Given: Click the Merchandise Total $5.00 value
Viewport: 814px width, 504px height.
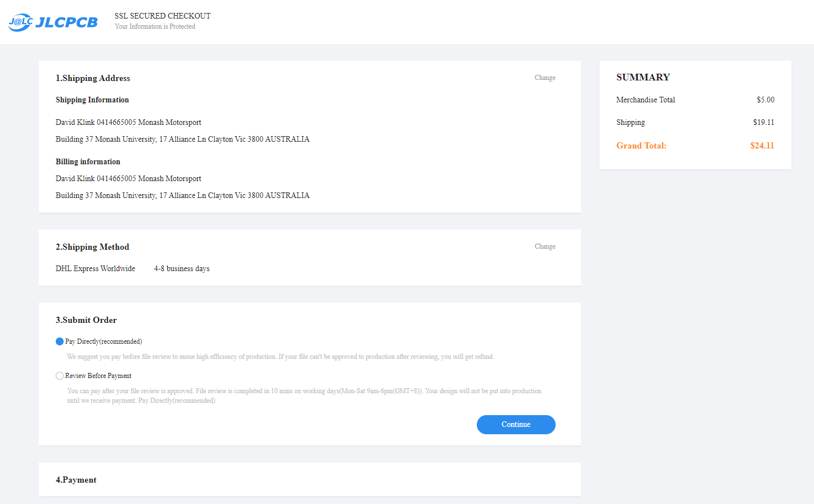Looking at the screenshot, I should (765, 100).
